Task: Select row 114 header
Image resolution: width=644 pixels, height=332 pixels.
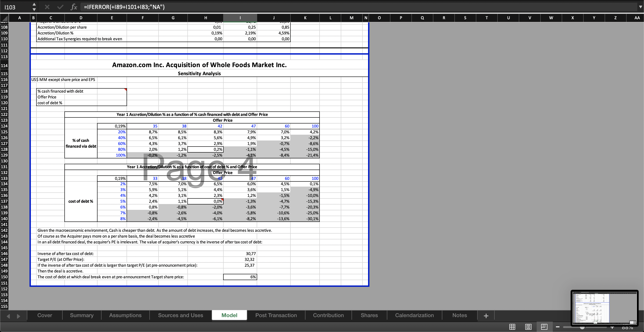Action: (4, 66)
